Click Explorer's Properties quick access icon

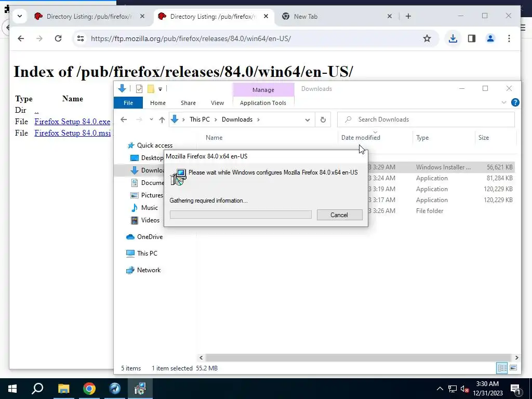point(139,89)
